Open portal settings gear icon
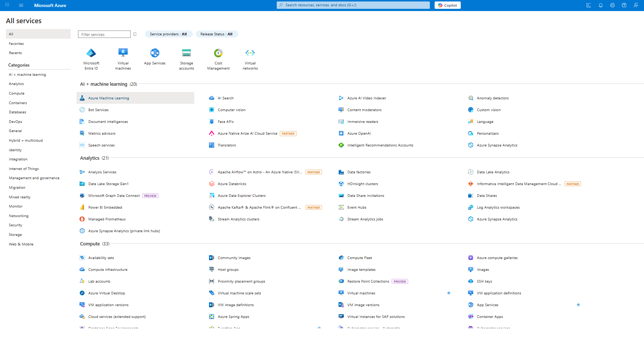The image size is (644, 340). 612,5
